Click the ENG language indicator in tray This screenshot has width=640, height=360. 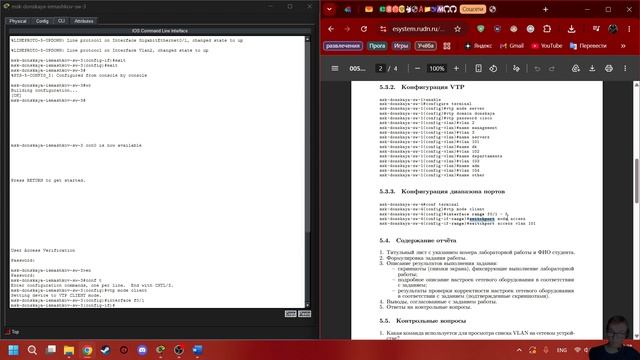(562, 350)
